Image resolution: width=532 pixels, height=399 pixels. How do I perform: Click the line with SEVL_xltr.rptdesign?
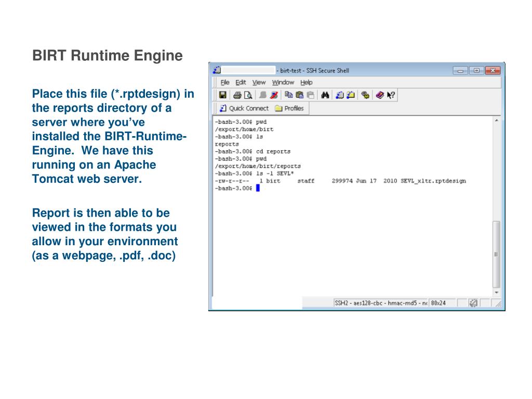[340, 181]
